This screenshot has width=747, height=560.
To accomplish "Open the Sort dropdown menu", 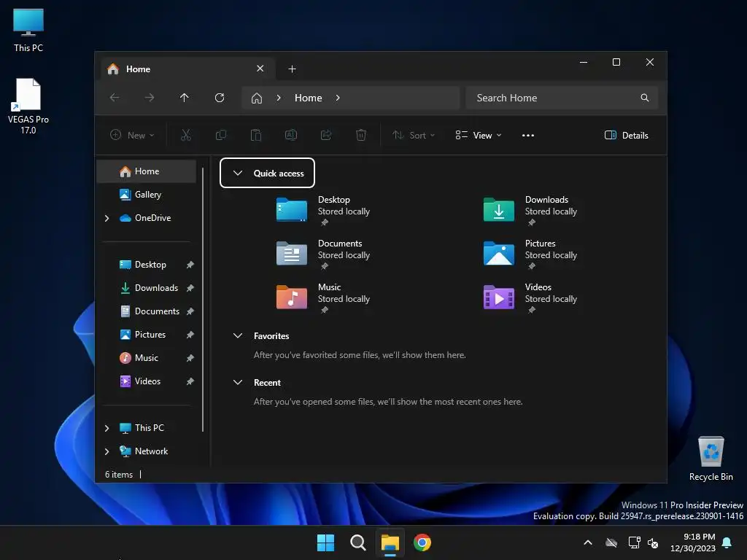I will [x=414, y=135].
